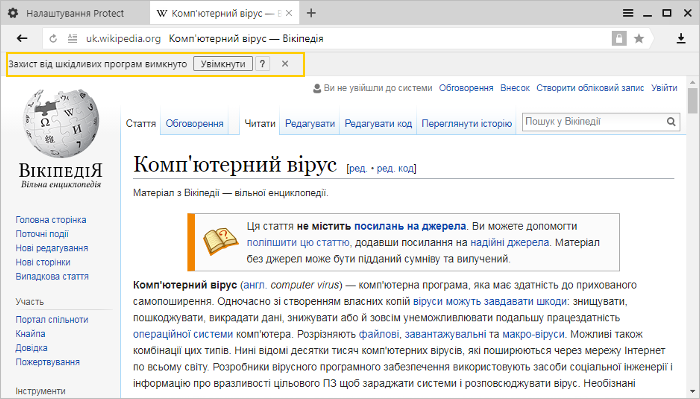Bookmark page with the star icon

point(639,39)
